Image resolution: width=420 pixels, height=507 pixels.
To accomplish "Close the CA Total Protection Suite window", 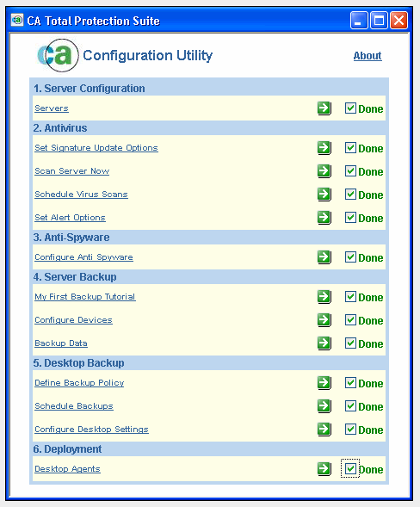I will coord(398,21).
